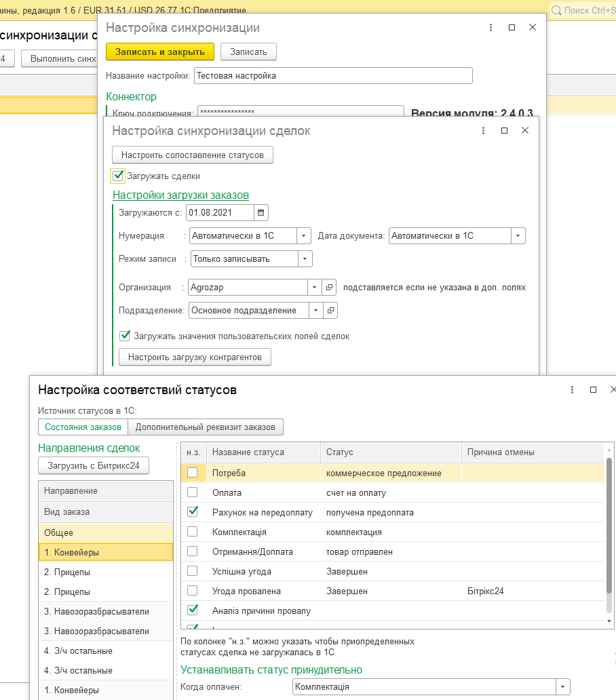Image resolution: width=616 pixels, height=700 pixels.
Task: Click in the Загружаются с date field
Action: click(x=220, y=213)
